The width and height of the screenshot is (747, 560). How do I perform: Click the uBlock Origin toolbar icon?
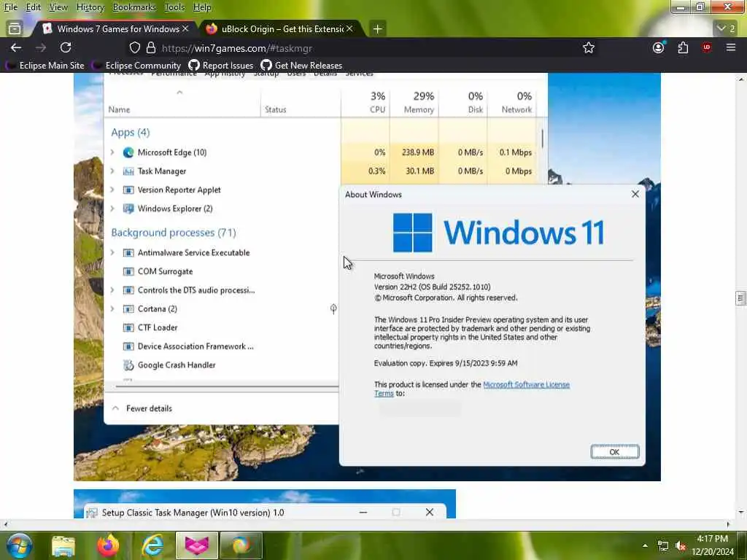tap(706, 47)
